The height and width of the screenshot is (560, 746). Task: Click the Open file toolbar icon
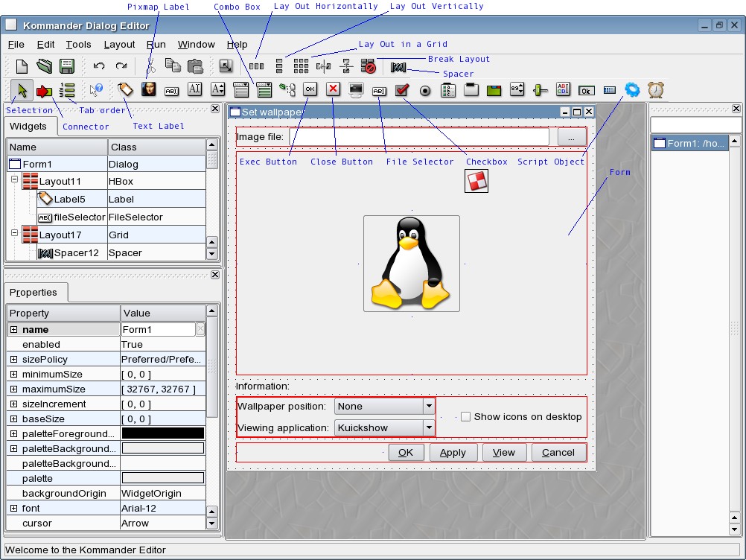tap(44, 66)
